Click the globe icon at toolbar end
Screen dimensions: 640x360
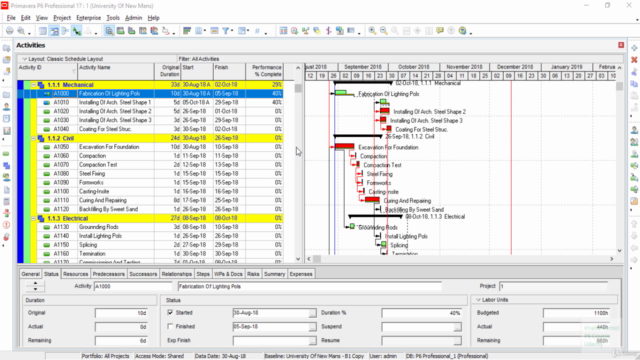462,31
